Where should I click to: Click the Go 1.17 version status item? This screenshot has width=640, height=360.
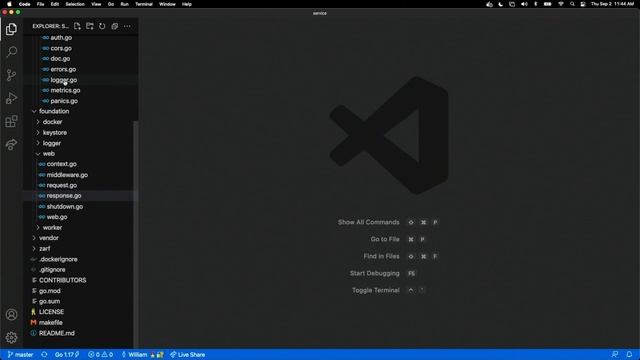coord(67,355)
